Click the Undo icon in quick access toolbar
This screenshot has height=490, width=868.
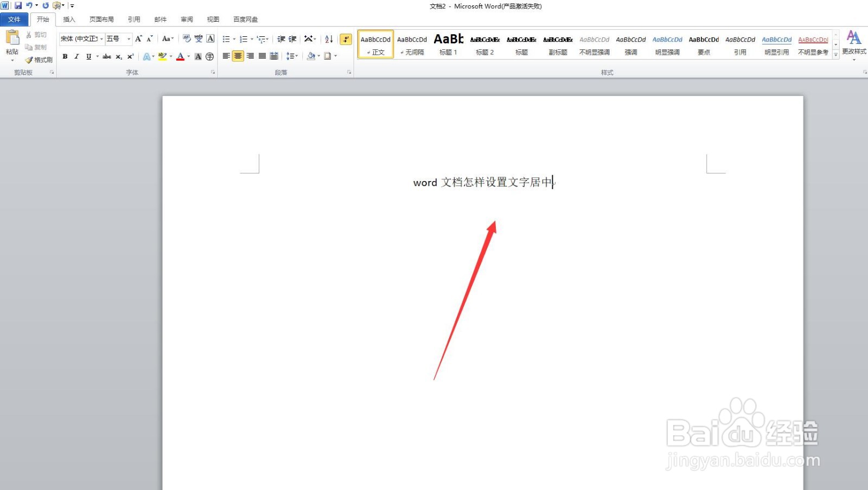coord(29,5)
